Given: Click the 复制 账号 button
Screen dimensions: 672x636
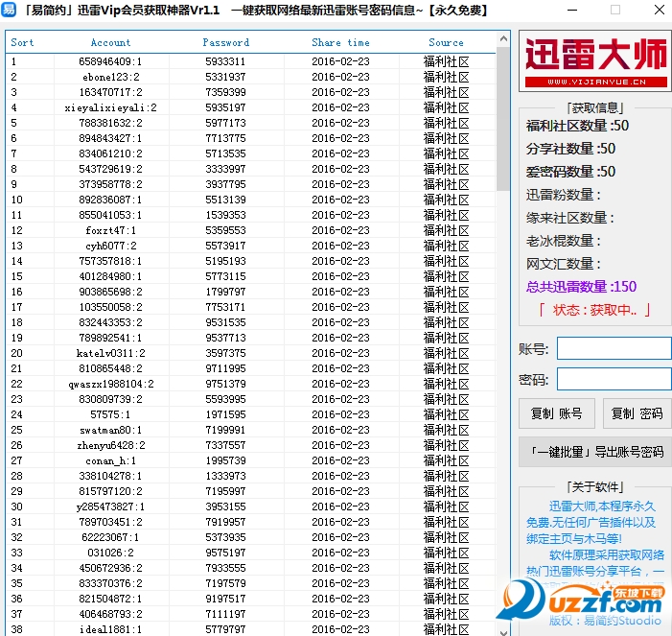Looking at the screenshot, I should click(557, 413).
